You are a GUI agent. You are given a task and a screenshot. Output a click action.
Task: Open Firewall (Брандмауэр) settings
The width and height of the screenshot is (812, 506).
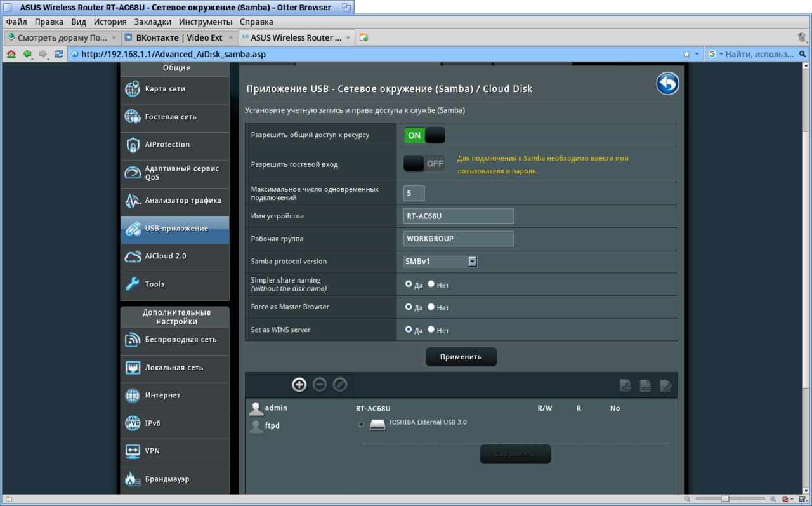click(x=174, y=479)
